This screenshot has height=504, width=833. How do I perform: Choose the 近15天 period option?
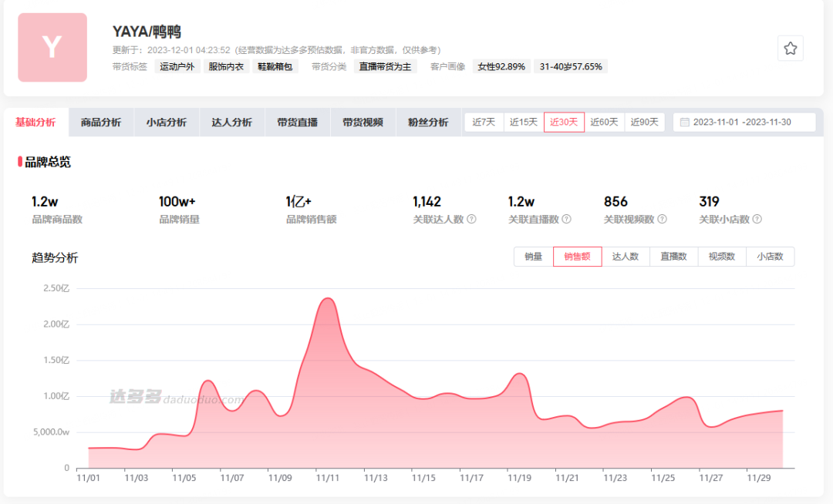click(x=524, y=123)
